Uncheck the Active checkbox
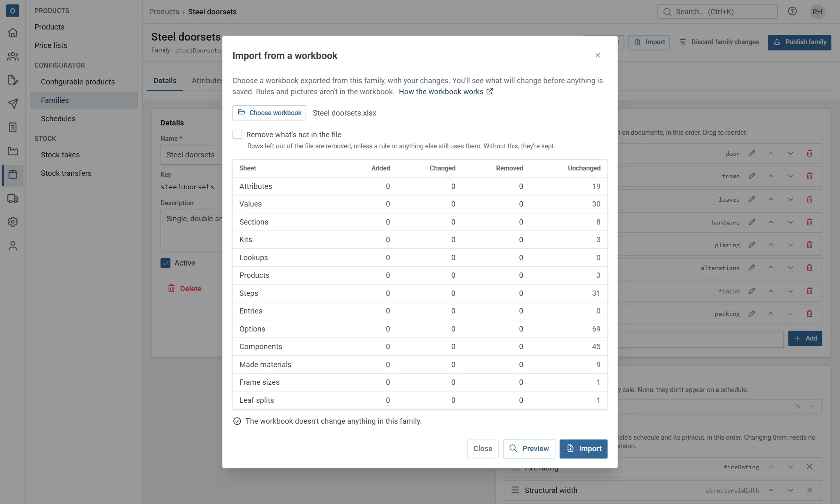Screen dimensions: 840x504 pos(165,263)
